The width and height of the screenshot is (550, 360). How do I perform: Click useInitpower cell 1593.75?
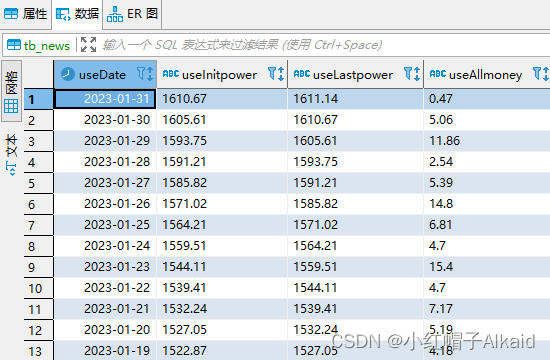[222, 141]
